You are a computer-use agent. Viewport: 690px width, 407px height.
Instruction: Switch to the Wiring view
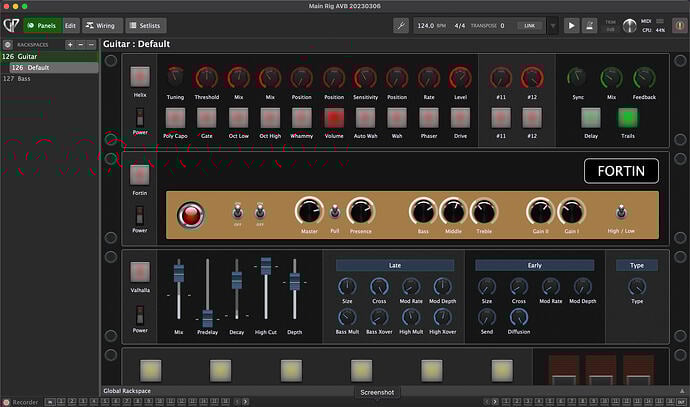click(x=104, y=25)
